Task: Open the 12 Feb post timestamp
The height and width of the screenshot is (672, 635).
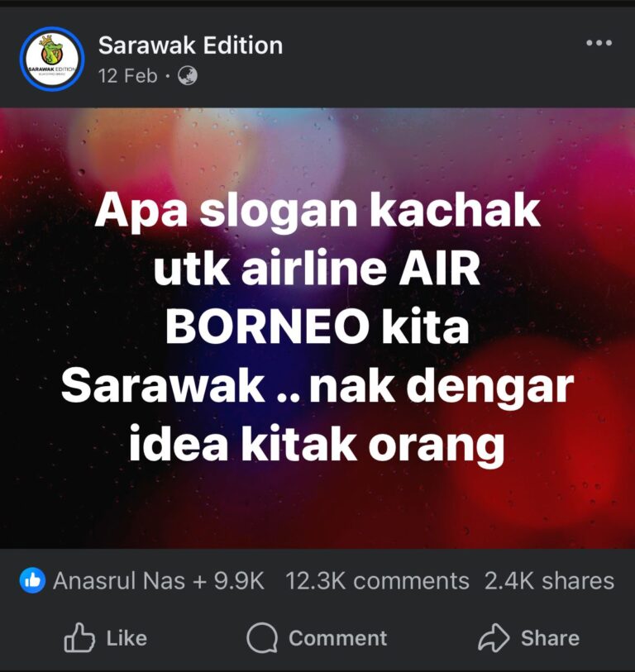Action: (x=128, y=76)
